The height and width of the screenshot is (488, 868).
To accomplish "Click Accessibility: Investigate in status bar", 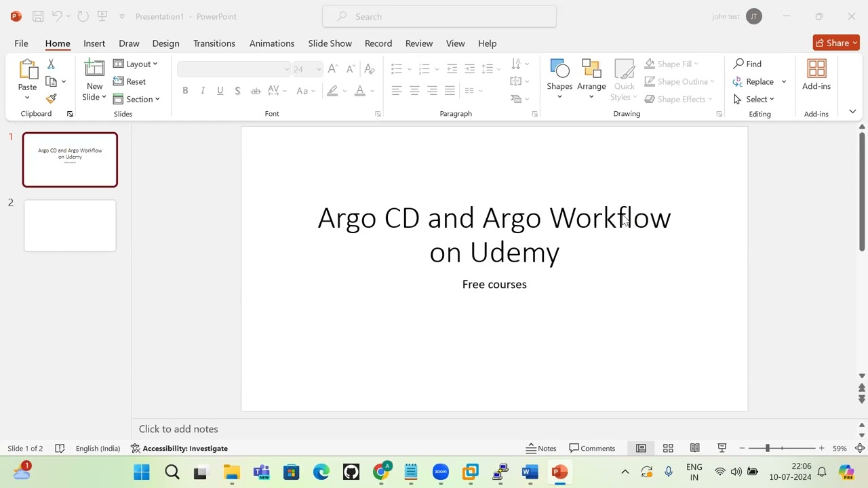I will 179,448.
